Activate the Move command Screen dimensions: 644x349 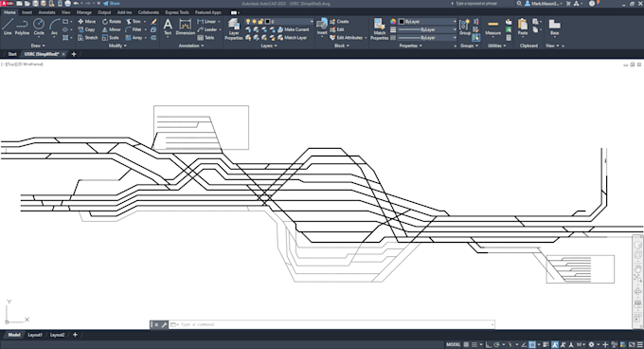(x=87, y=22)
